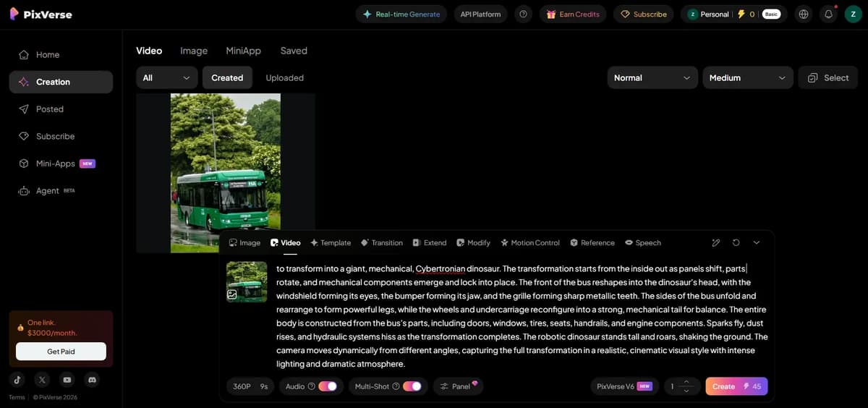
Task: Decrease the generation count stepper
Action: click(686, 391)
